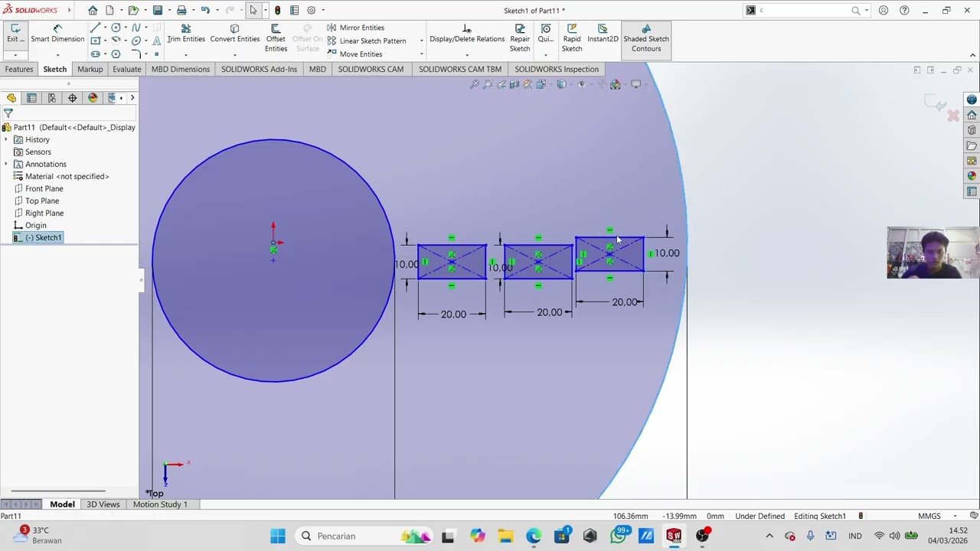The image size is (980, 551).
Task: Select the sketch Text tool
Action: [x=156, y=41]
